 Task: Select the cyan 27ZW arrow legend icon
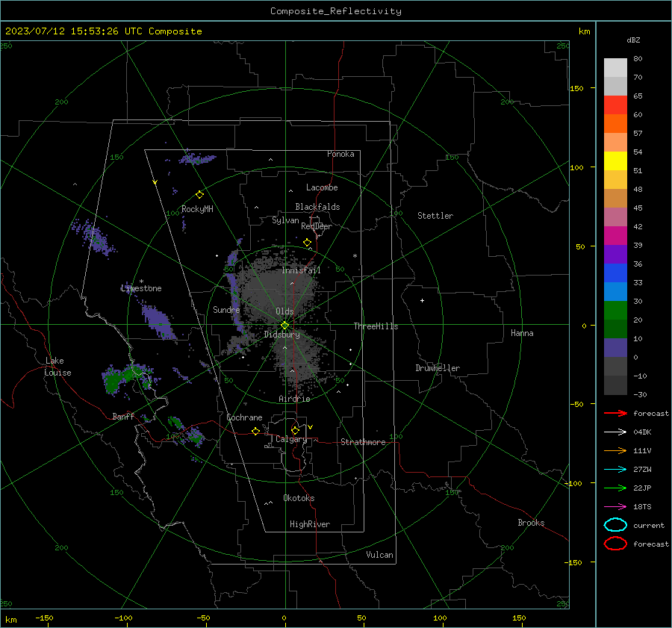(615, 470)
